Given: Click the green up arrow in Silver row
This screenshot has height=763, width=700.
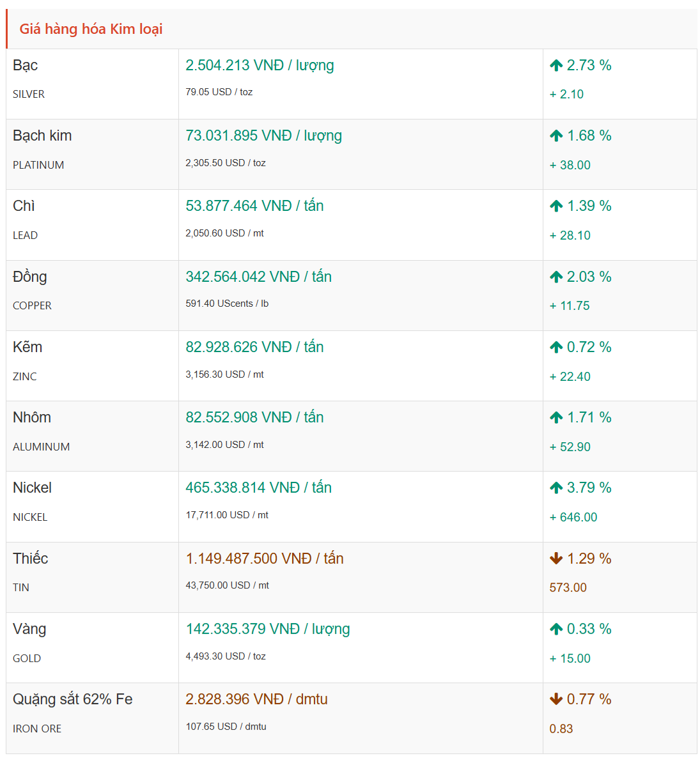Looking at the screenshot, I should point(556,65).
